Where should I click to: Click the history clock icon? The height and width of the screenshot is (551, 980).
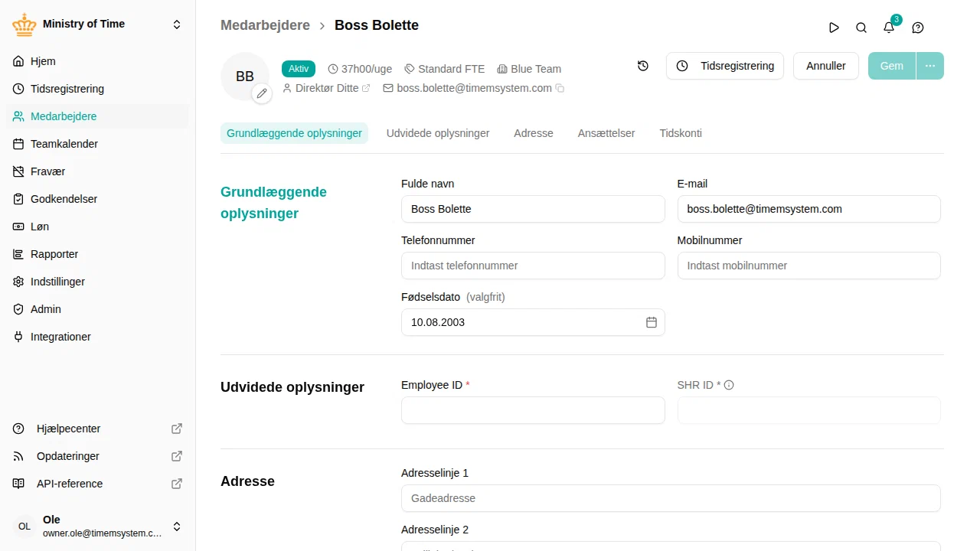pos(643,66)
